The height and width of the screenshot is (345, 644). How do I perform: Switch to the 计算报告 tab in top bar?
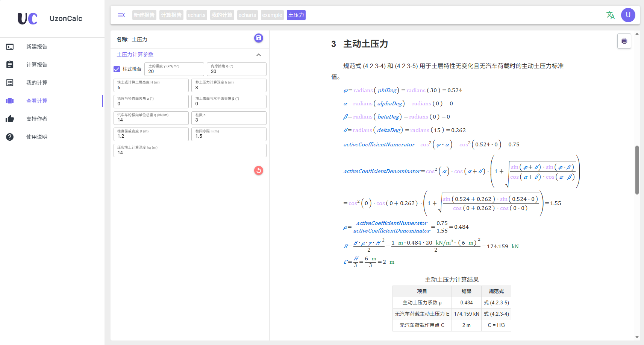pyautogui.click(x=171, y=15)
